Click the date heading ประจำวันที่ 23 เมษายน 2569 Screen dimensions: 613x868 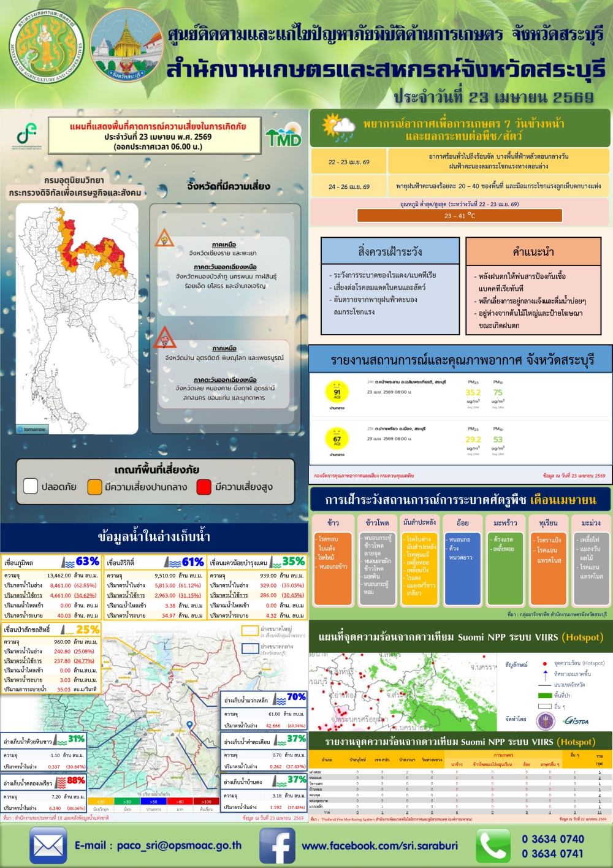click(494, 97)
